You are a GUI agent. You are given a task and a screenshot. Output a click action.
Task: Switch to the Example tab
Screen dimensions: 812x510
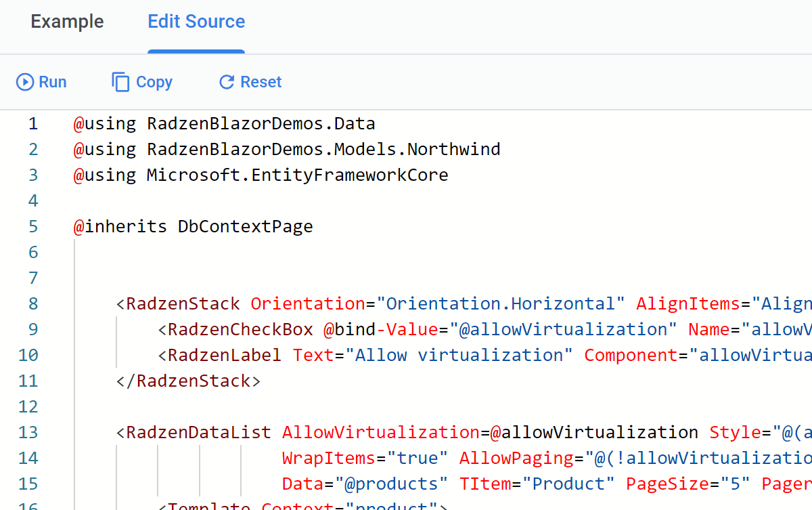(x=66, y=22)
